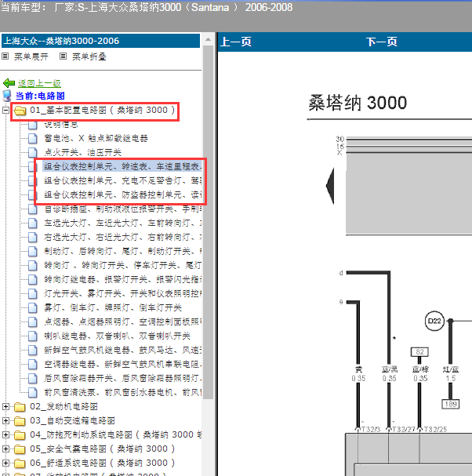The image size is (472, 476).
Task: Select 05_安全气囊电路图 folder label
Action: click(x=102, y=449)
